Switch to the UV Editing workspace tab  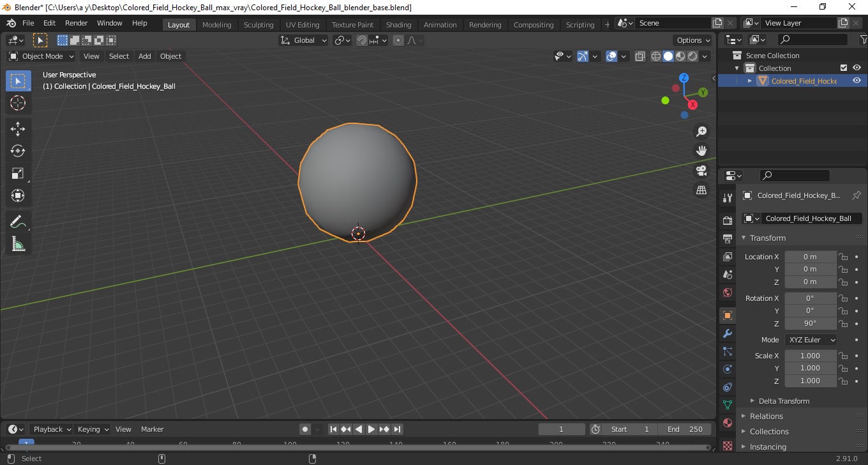coord(303,25)
